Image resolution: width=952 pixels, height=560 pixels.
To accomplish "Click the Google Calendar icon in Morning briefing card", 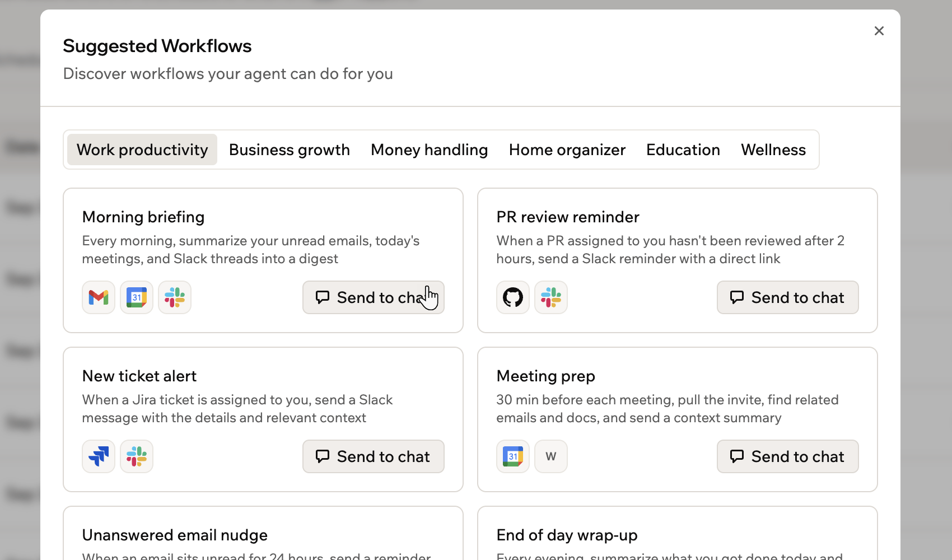I will [137, 297].
